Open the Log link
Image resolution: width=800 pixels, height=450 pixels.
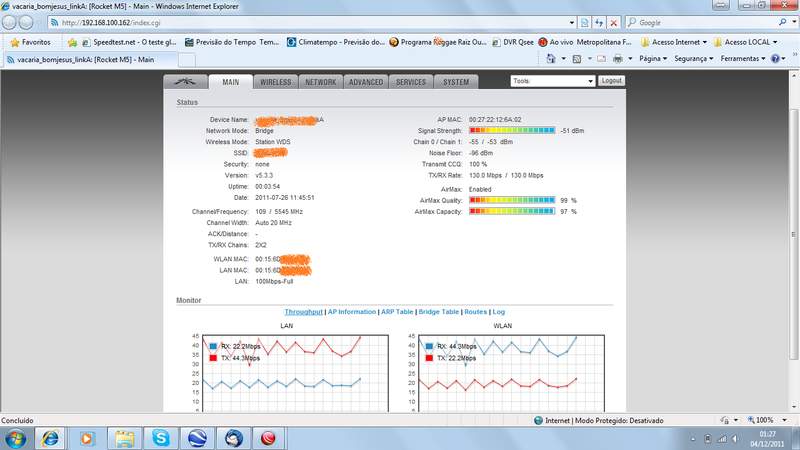pos(498,312)
